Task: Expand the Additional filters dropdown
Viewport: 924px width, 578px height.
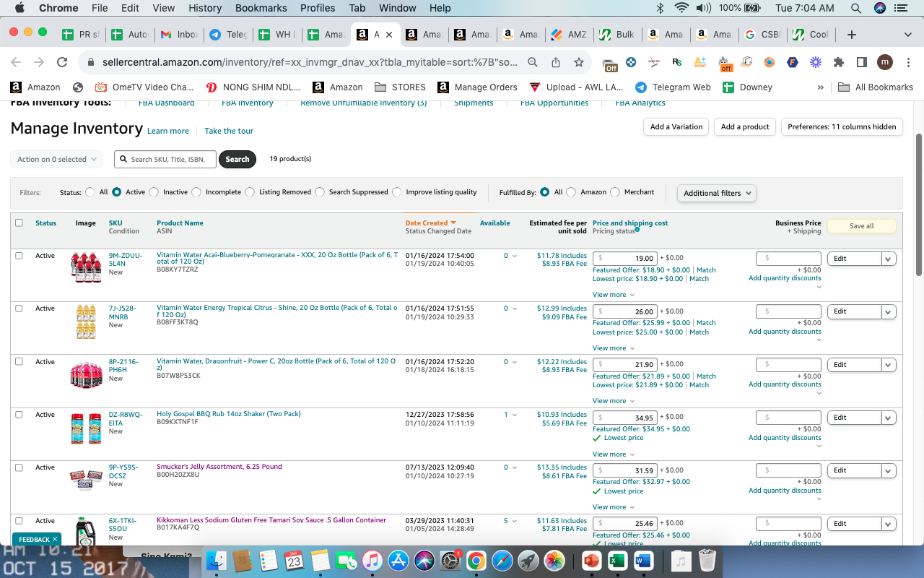Action: [x=716, y=193]
